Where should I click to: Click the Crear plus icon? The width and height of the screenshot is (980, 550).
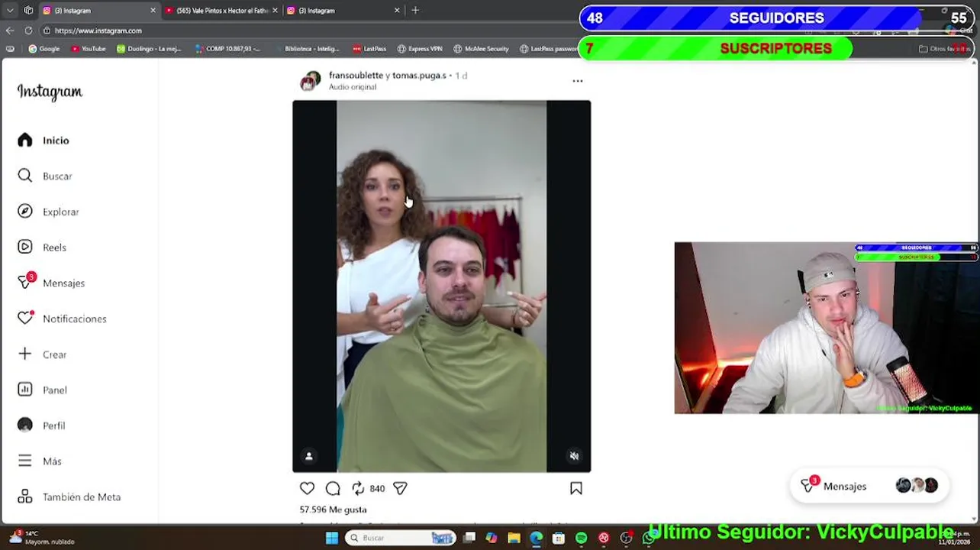(25, 354)
